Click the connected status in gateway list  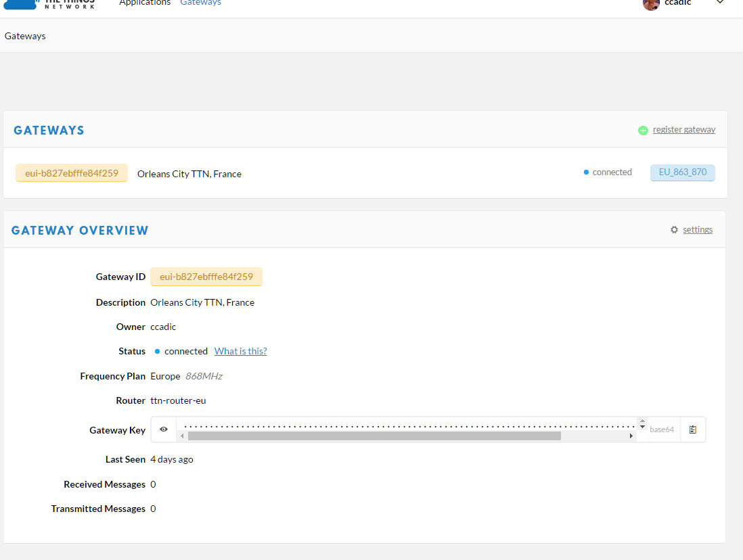[608, 172]
